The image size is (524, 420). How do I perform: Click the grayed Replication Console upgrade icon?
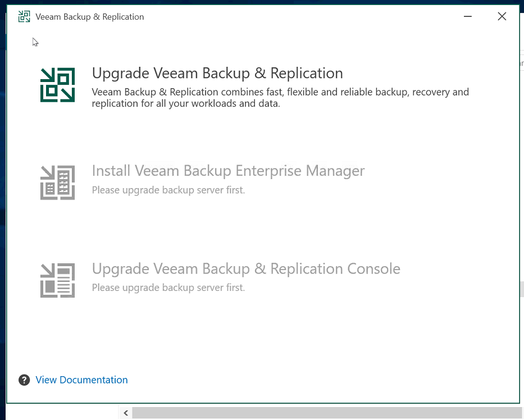click(x=57, y=280)
